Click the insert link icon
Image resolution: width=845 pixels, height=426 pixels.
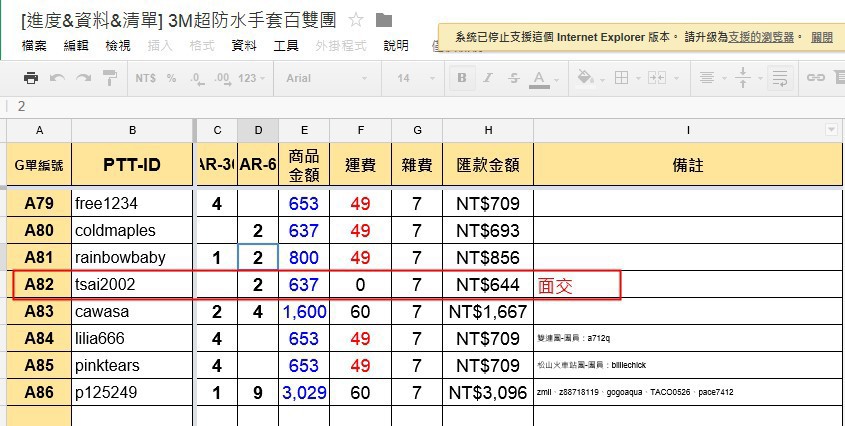point(816,78)
